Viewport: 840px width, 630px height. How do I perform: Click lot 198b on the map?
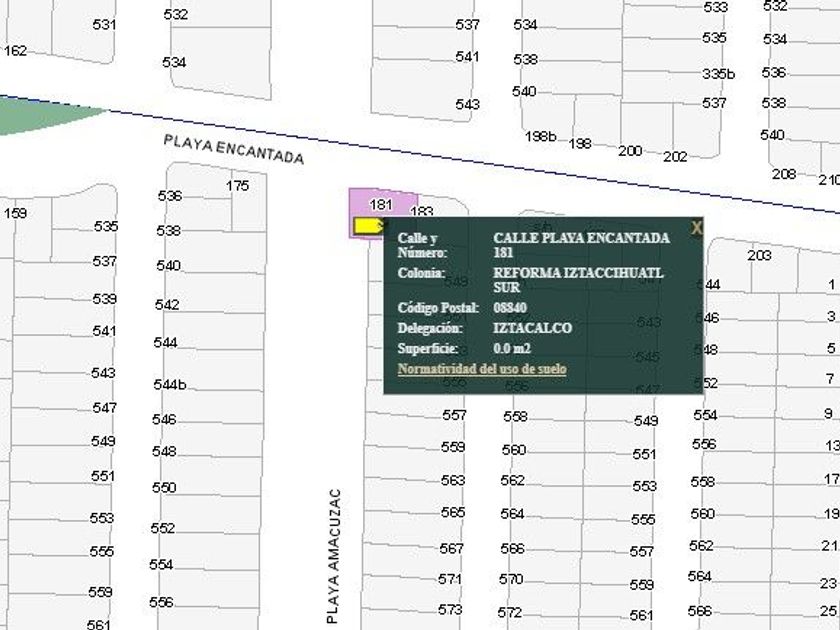pyautogui.click(x=539, y=137)
